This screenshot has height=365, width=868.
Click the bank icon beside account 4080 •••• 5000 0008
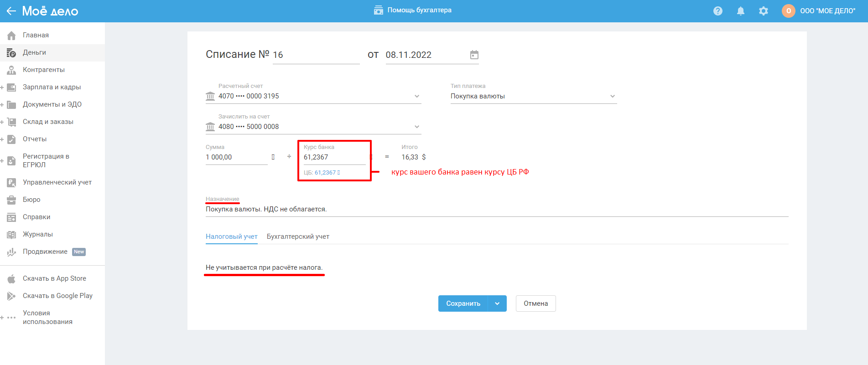(x=210, y=127)
